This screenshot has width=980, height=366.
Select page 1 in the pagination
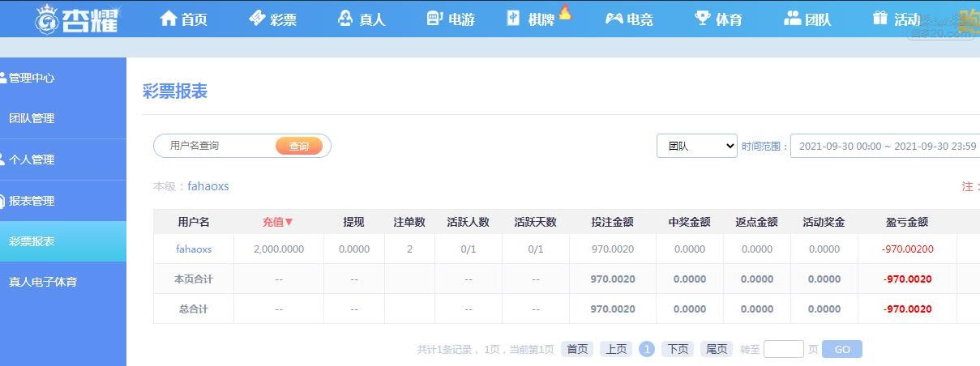[647, 349]
